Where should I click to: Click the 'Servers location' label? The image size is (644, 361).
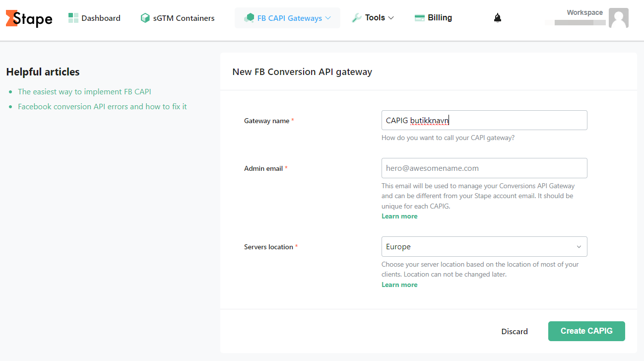[268, 247]
